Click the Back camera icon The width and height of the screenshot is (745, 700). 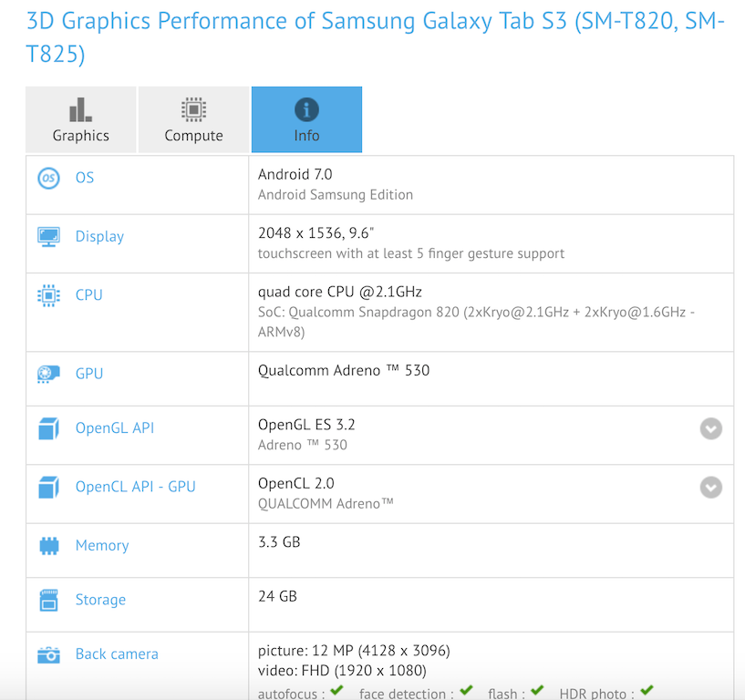[x=48, y=654]
